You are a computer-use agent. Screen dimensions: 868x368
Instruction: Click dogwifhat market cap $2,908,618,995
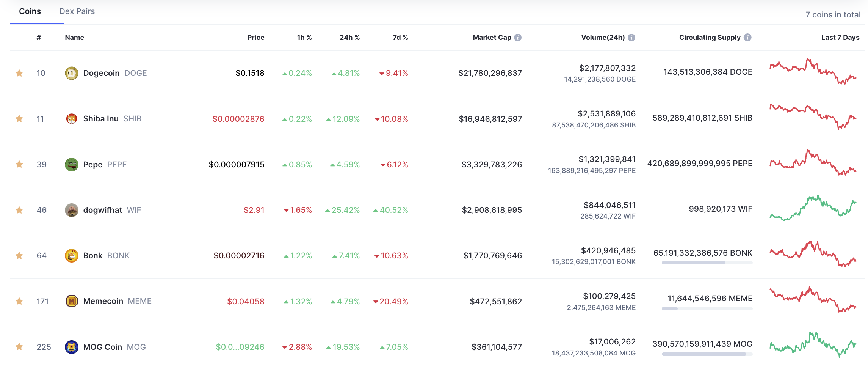coord(492,210)
